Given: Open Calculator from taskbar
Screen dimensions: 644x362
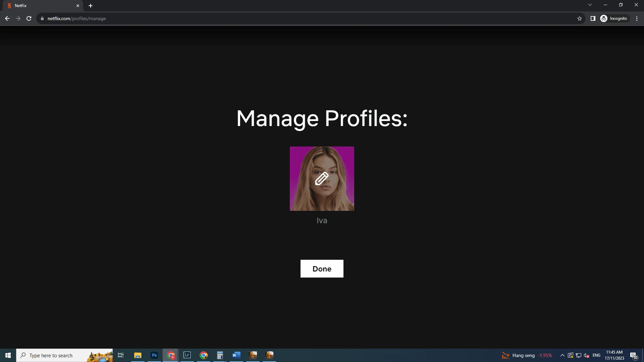Looking at the screenshot, I should [x=220, y=355].
